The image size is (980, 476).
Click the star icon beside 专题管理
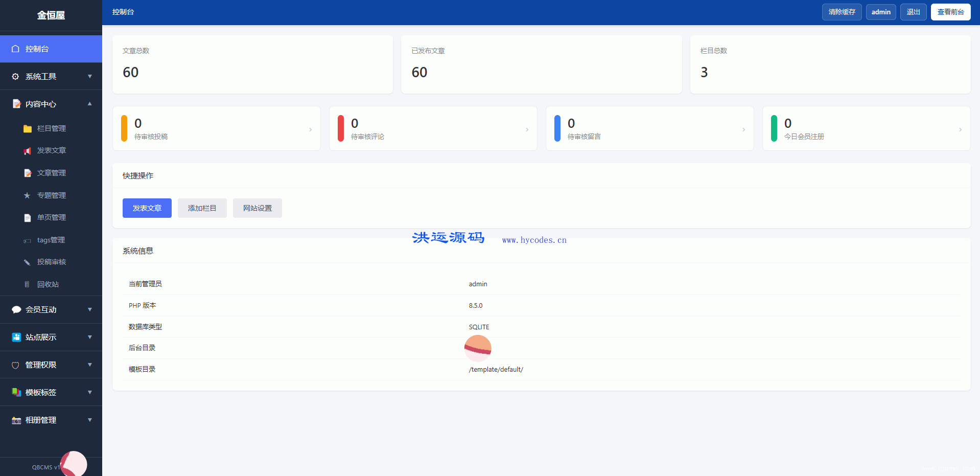pos(27,195)
